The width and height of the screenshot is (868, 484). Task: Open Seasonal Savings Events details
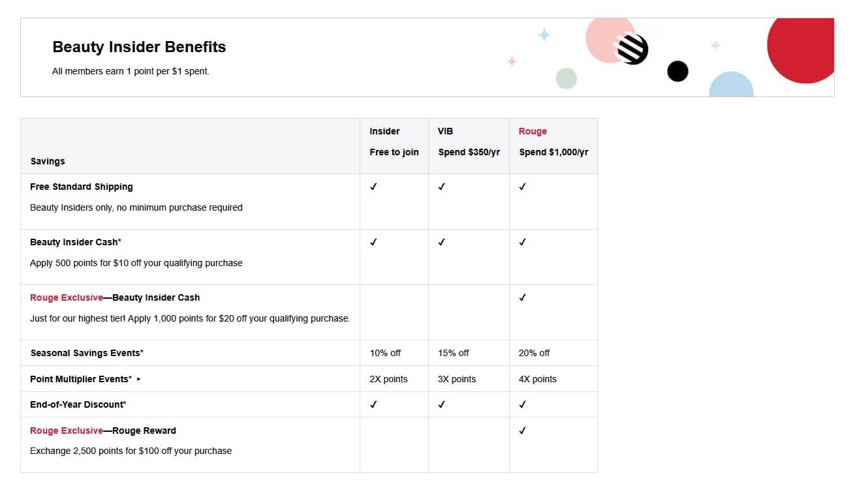(x=86, y=353)
